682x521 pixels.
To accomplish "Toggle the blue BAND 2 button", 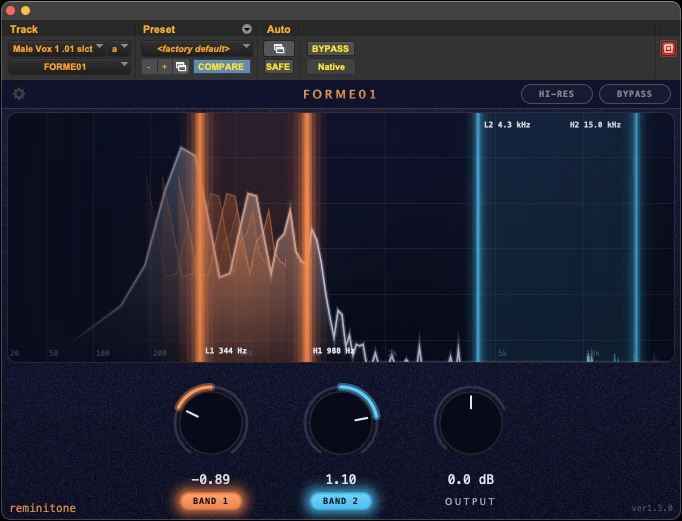I will (x=341, y=501).
